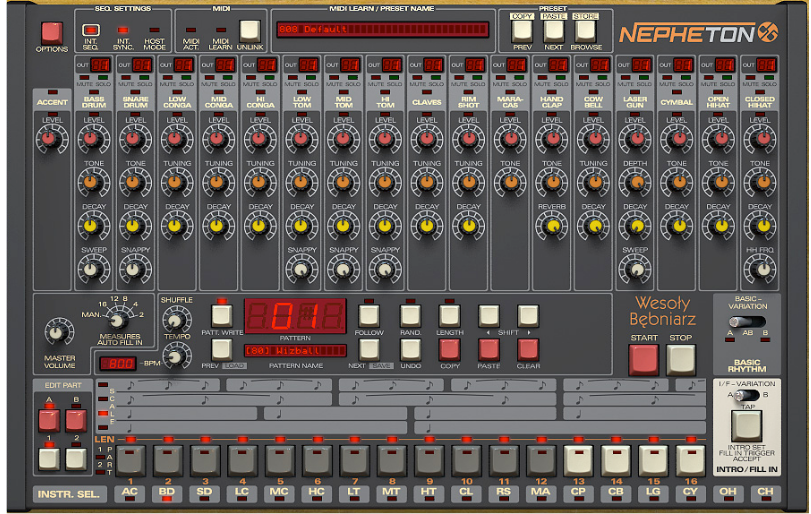Solo the Snare Drum channel
Screen dimensions: 811x514
point(144,78)
